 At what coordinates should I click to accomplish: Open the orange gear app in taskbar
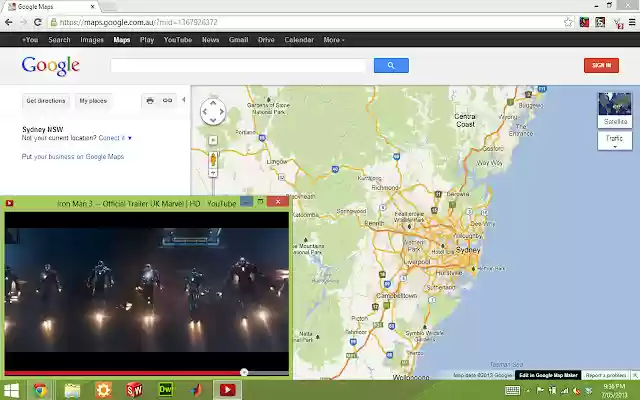pyautogui.click(x=103, y=390)
